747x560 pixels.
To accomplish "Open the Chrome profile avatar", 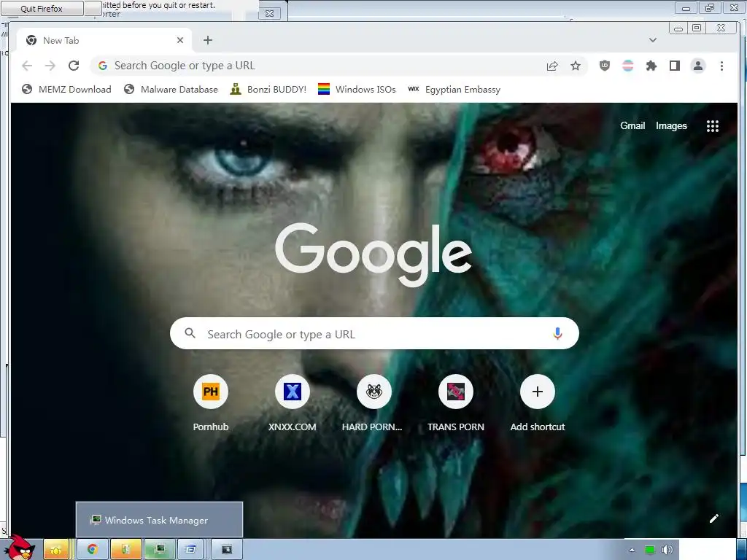I will (x=698, y=66).
